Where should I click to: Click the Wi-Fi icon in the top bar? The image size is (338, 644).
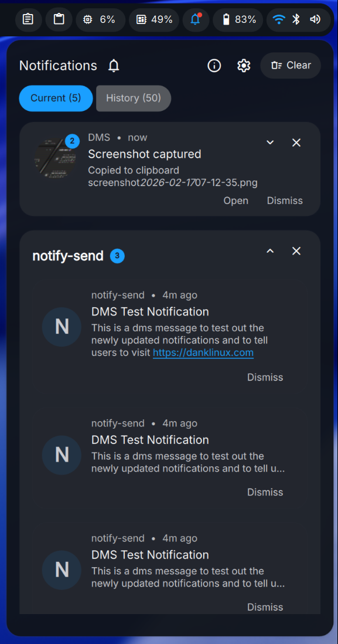point(279,19)
